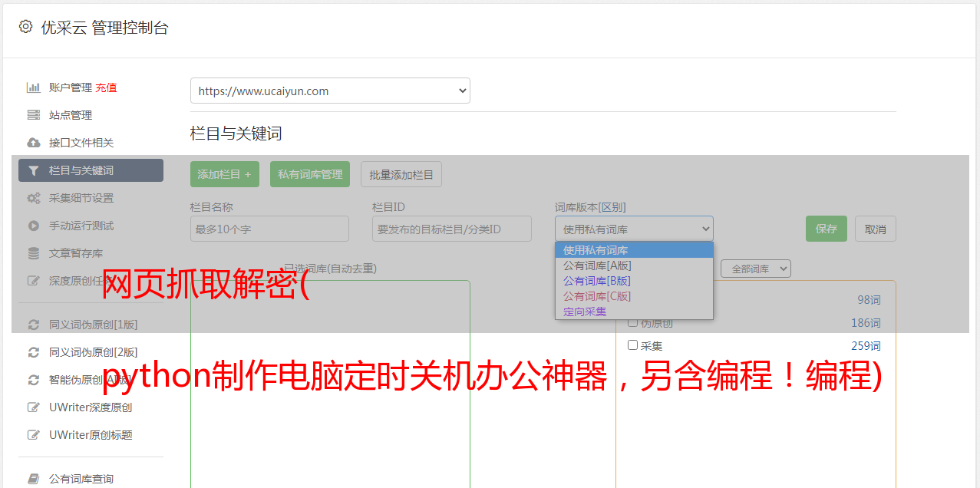Click the book icon for 公有词库查询
980x488 pixels.
coord(33,479)
